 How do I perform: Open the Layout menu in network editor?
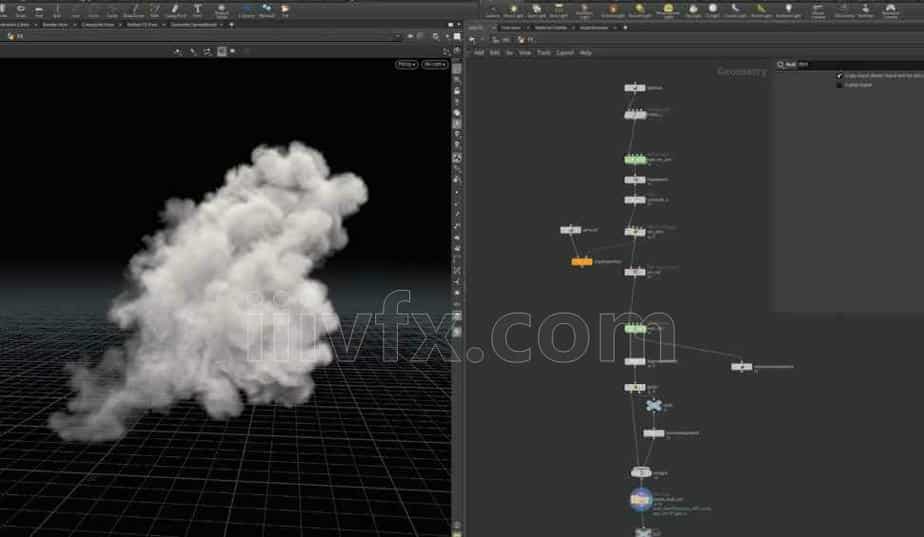[565, 52]
